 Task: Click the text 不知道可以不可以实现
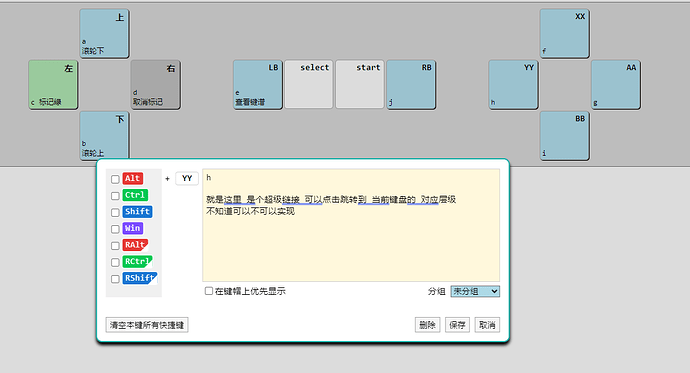(x=250, y=212)
